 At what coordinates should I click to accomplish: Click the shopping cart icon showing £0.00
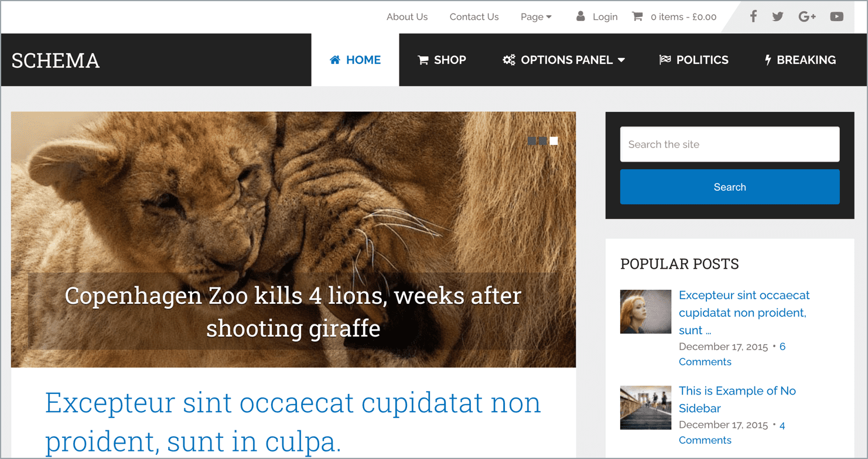tap(637, 16)
